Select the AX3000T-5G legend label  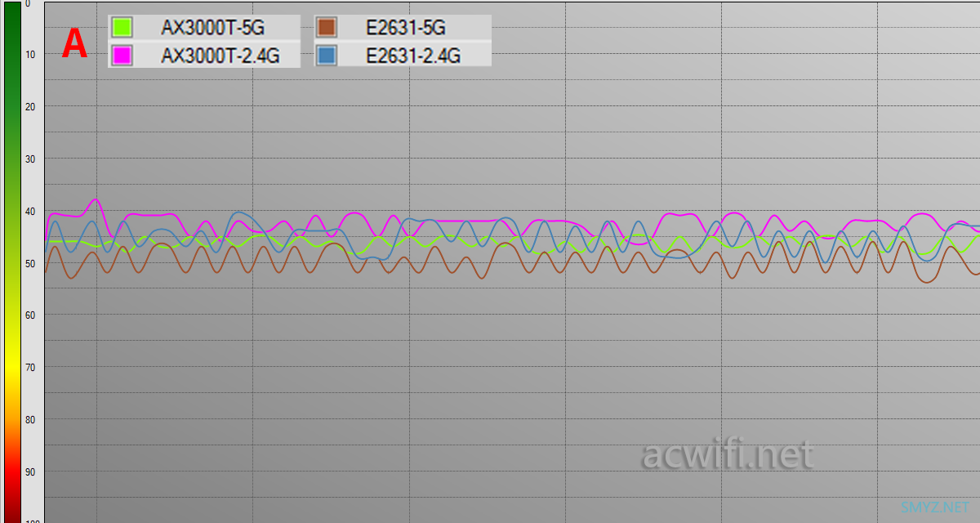tap(212, 27)
